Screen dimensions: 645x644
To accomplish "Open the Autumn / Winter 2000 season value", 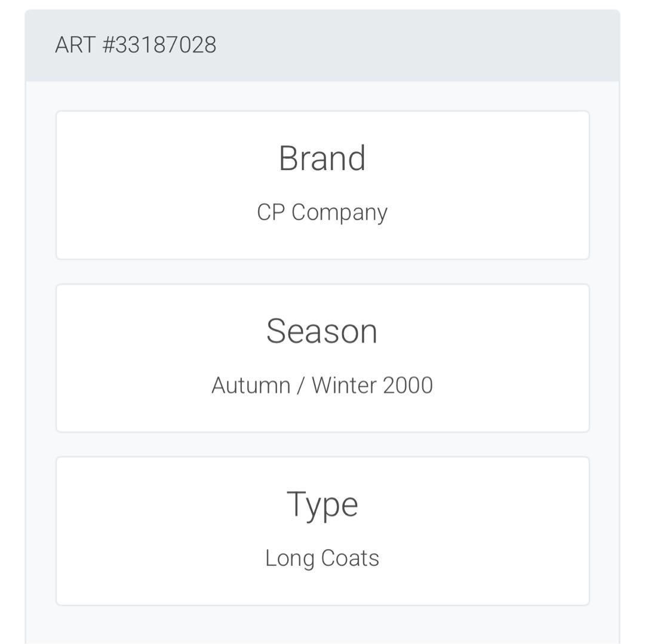I will 322,386.
